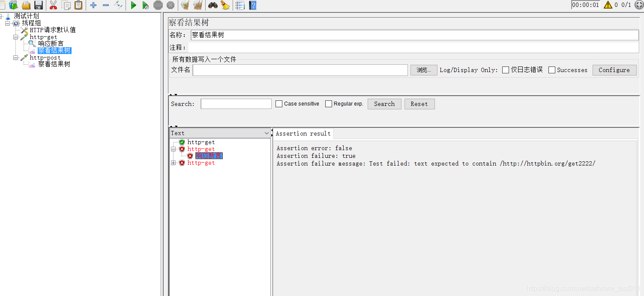
Task: Open Help with the question-mark book icon
Action: [x=253, y=5]
